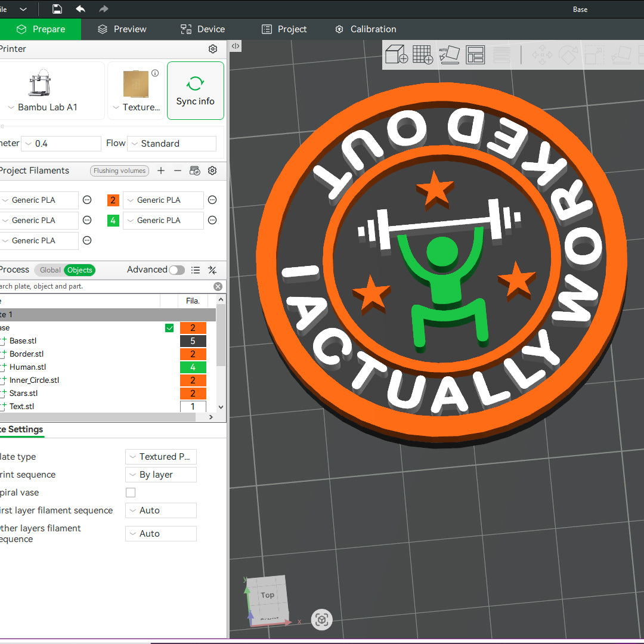Click the Add plate icon
Viewport: 644px width, 644px height.
pyautogui.click(x=423, y=55)
